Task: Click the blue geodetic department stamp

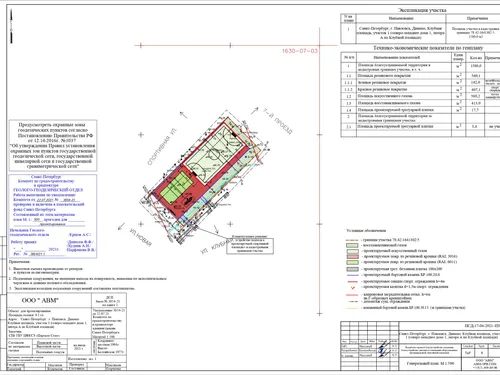Action: (53, 216)
